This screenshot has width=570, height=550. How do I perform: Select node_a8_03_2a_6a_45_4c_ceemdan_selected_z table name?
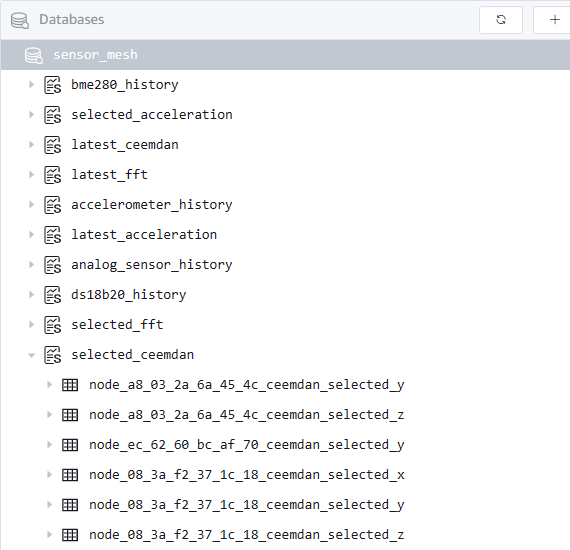click(x=246, y=415)
